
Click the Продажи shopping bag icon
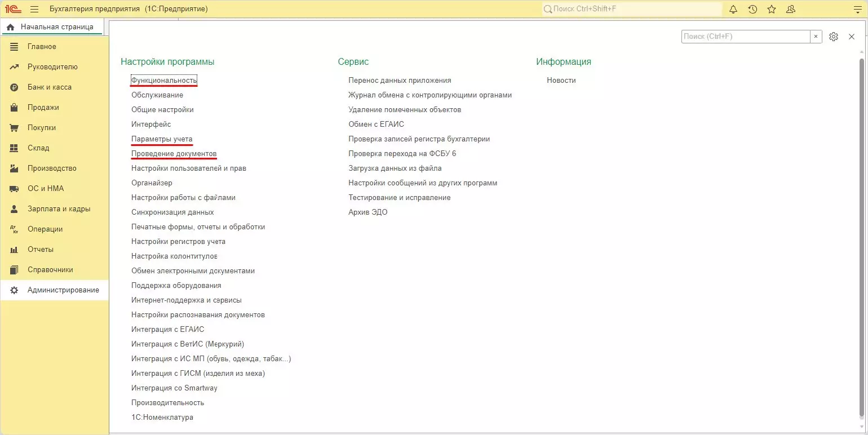(x=15, y=108)
